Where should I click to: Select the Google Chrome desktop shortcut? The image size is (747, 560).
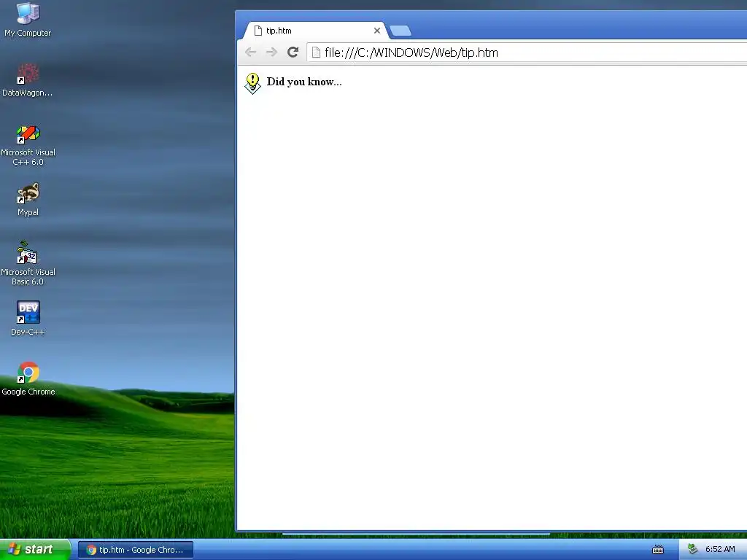[x=28, y=378]
